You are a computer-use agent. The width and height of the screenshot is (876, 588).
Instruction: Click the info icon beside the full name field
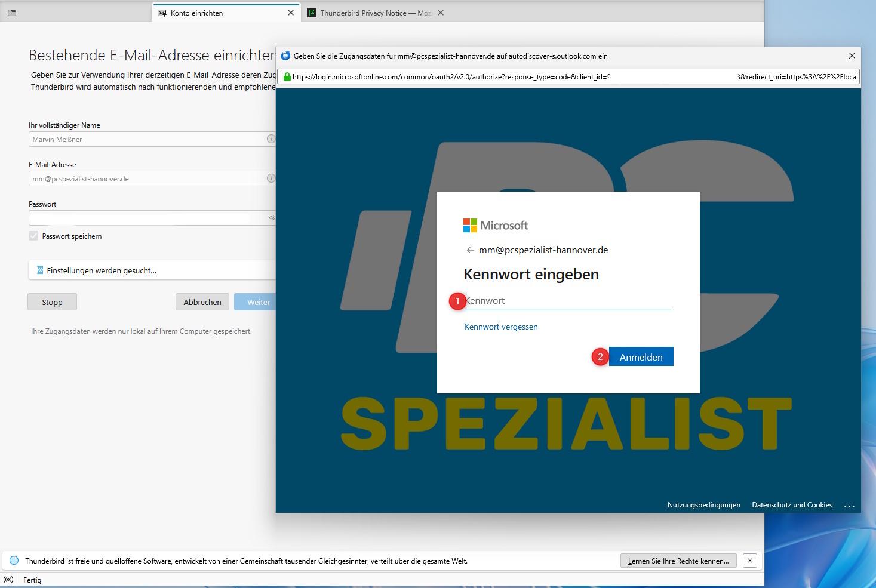[x=271, y=139]
